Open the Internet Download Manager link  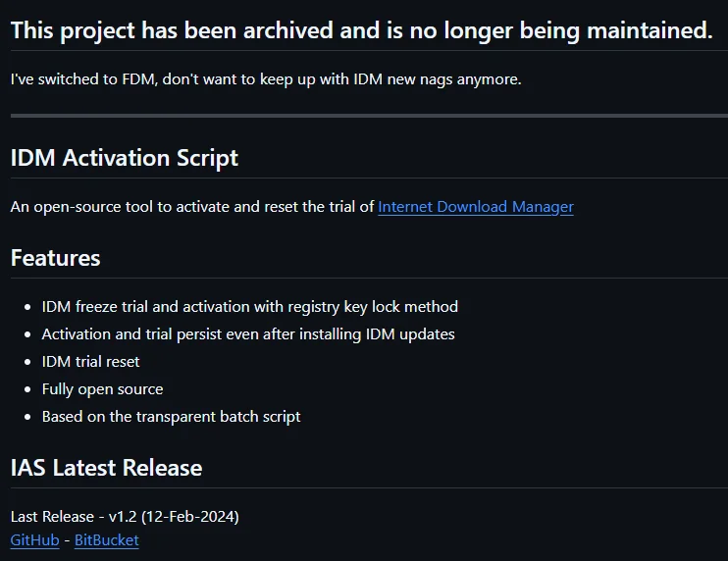476,207
